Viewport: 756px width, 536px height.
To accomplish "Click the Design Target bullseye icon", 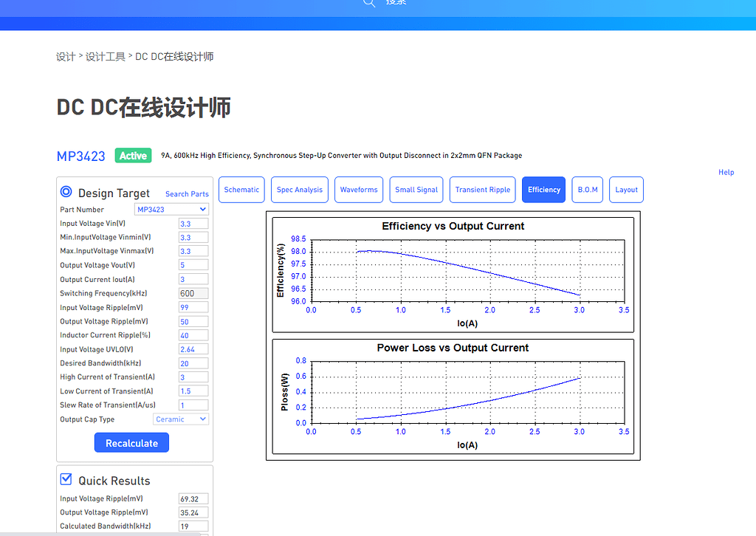I will tap(66, 192).
